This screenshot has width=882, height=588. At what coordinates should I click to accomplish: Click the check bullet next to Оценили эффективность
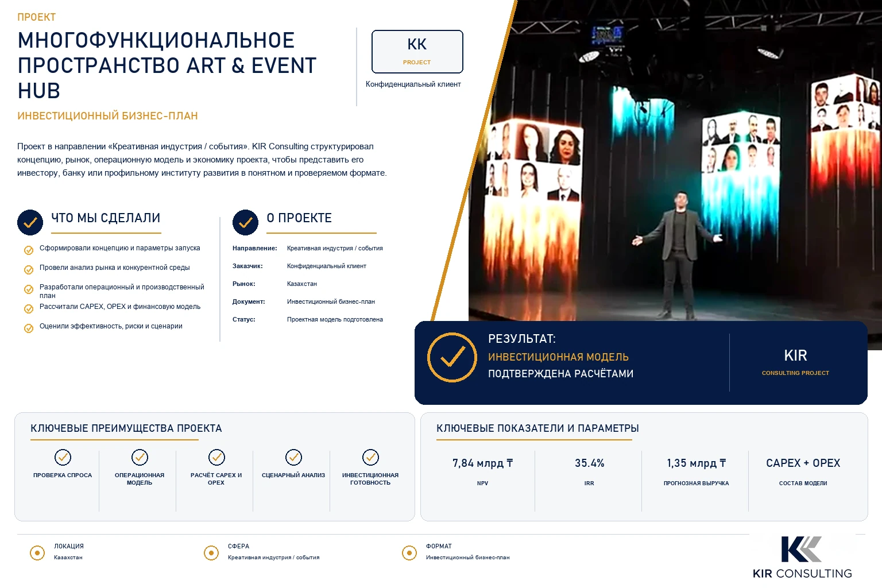29,328
